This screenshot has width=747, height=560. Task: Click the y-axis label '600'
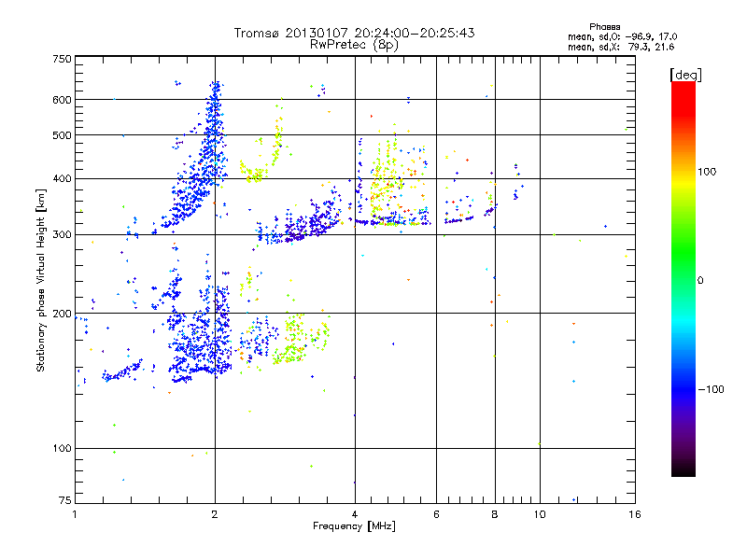62,100
